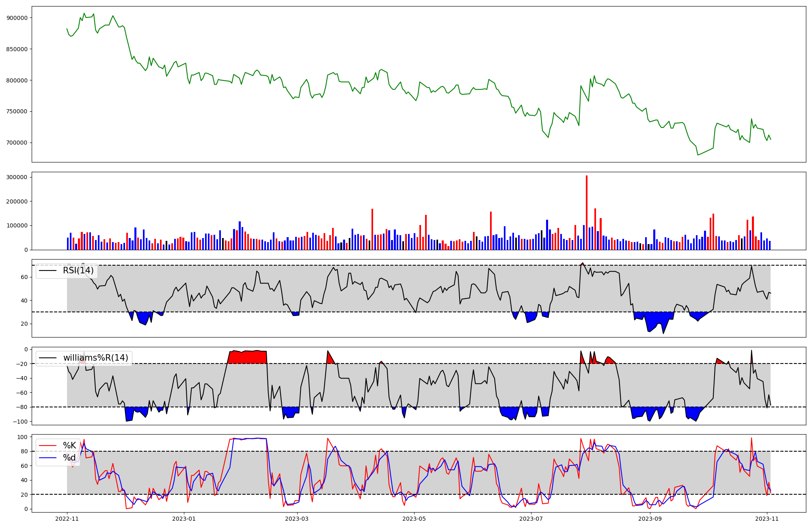Click the 2023-01 x-axis date label
The width and height of the screenshot is (812, 528).
pyautogui.click(x=184, y=519)
